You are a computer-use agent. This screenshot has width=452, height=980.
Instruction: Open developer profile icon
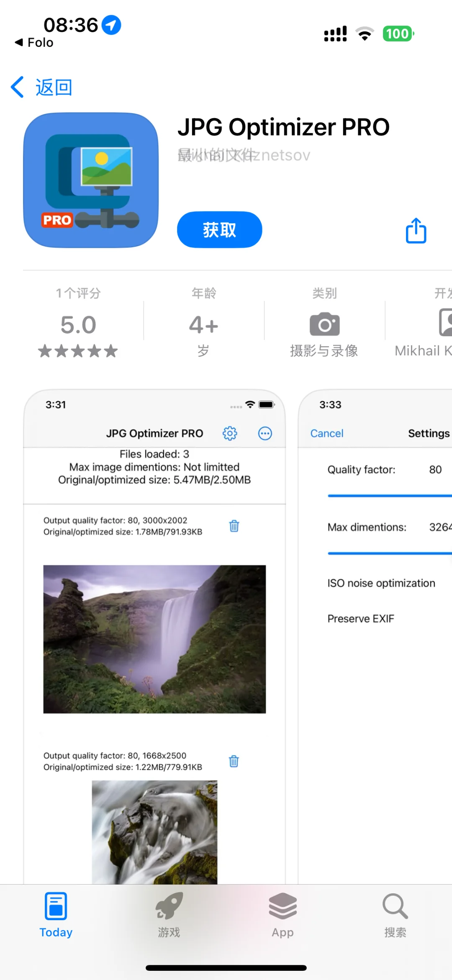coord(445,322)
